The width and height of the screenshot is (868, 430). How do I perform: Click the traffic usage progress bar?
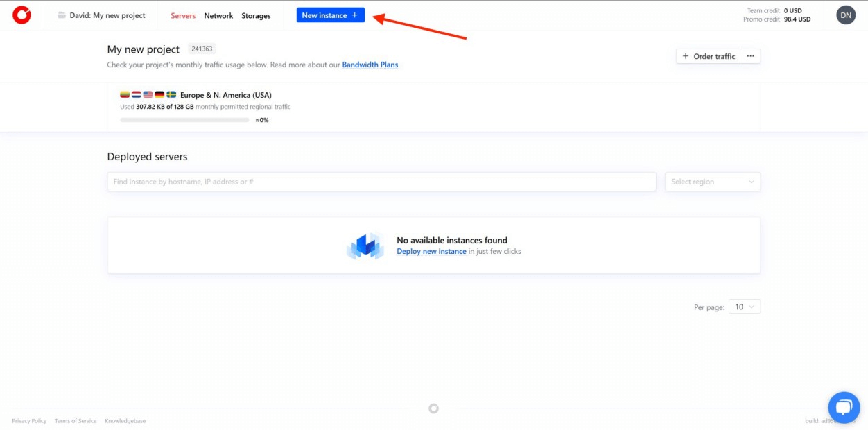184,120
